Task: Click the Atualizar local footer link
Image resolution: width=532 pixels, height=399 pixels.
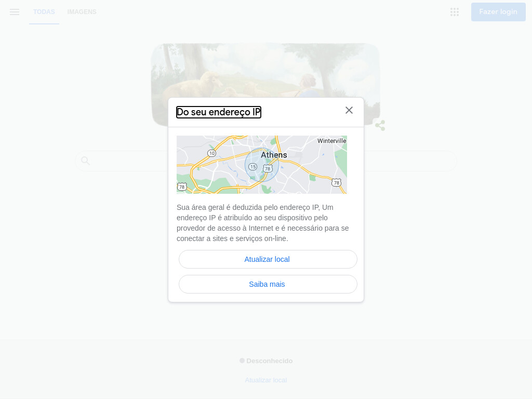Action: click(x=265, y=380)
